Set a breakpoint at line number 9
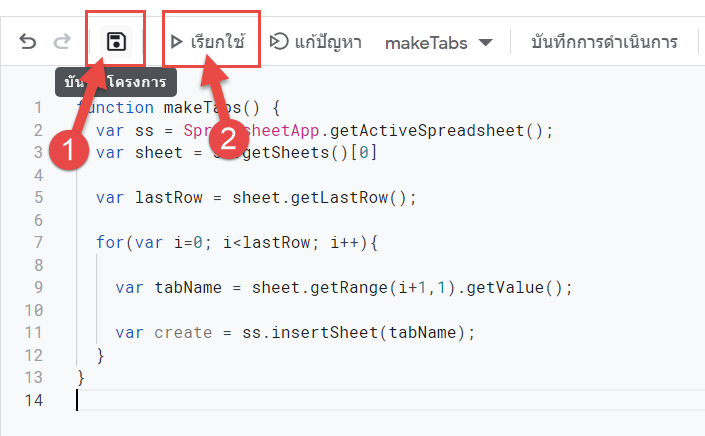This screenshot has width=705, height=436. [39, 287]
